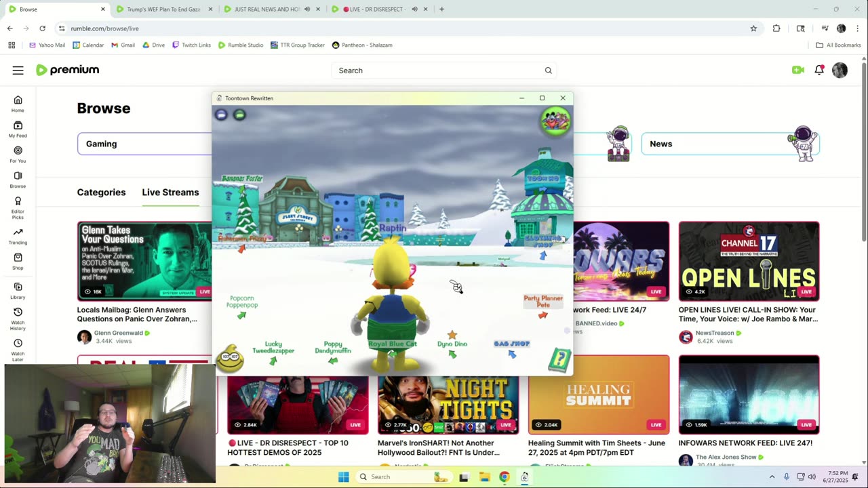Mute the Dr Disrespect tab audio
Viewport: 868px width, 488px height.
coord(414,9)
